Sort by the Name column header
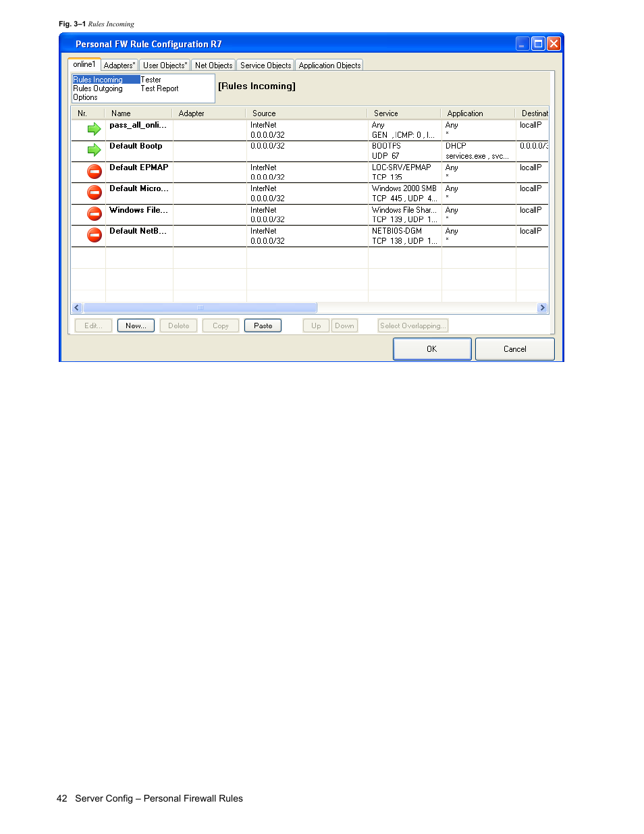644x834 pixels. 138,113
